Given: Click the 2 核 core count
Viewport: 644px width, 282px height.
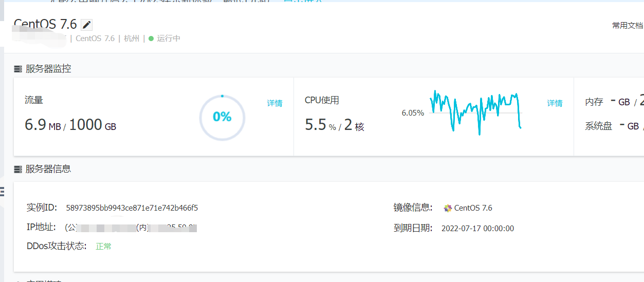Looking at the screenshot, I should pos(354,125).
